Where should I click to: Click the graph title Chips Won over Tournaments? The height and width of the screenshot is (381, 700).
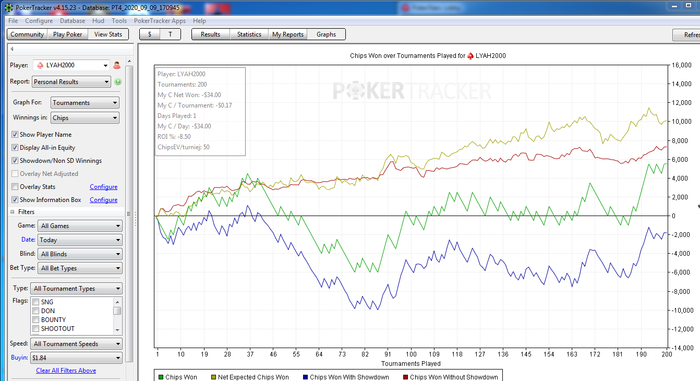coord(428,56)
